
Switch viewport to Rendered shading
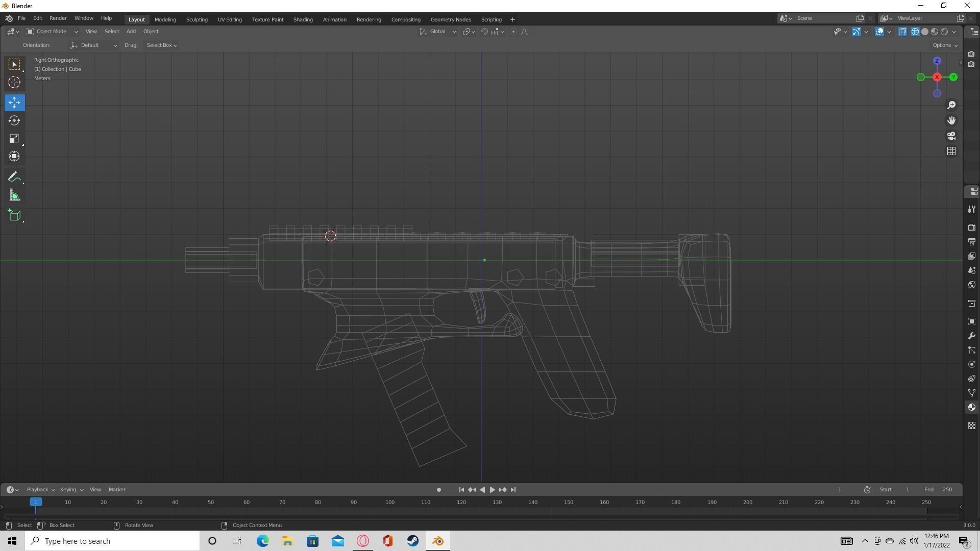(944, 32)
